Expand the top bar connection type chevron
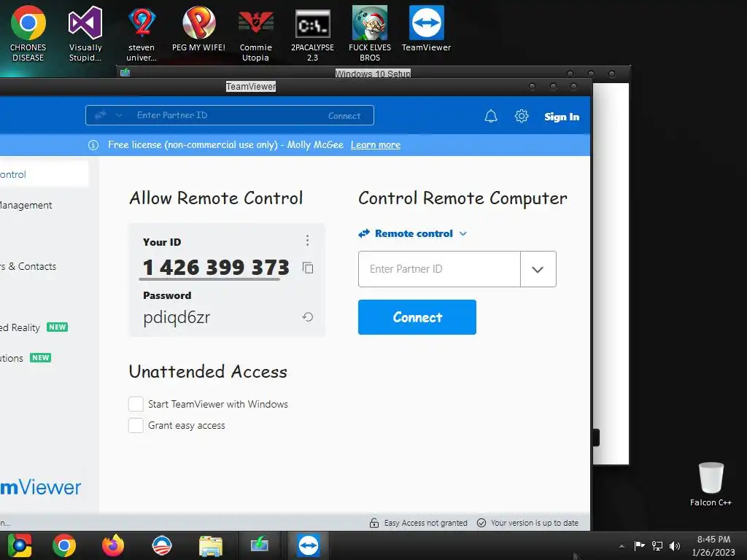The width and height of the screenshot is (747, 560). click(119, 114)
